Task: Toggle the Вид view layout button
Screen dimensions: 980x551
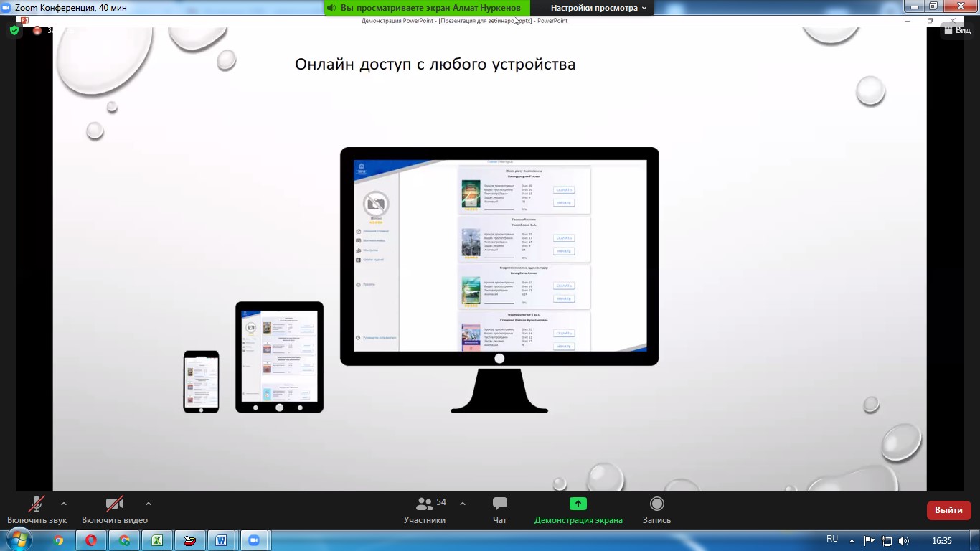Action: (x=958, y=31)
